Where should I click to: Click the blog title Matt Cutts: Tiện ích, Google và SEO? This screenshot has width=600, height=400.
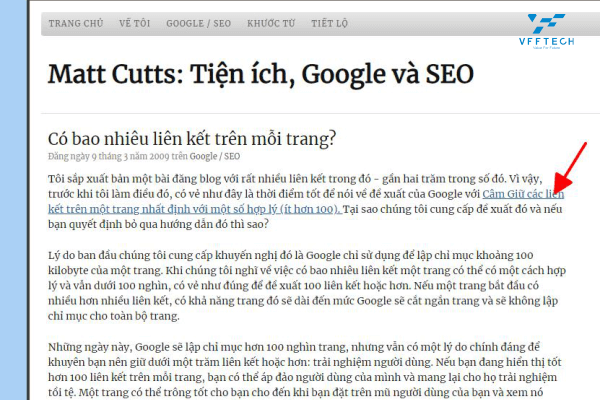click(261, 73)
